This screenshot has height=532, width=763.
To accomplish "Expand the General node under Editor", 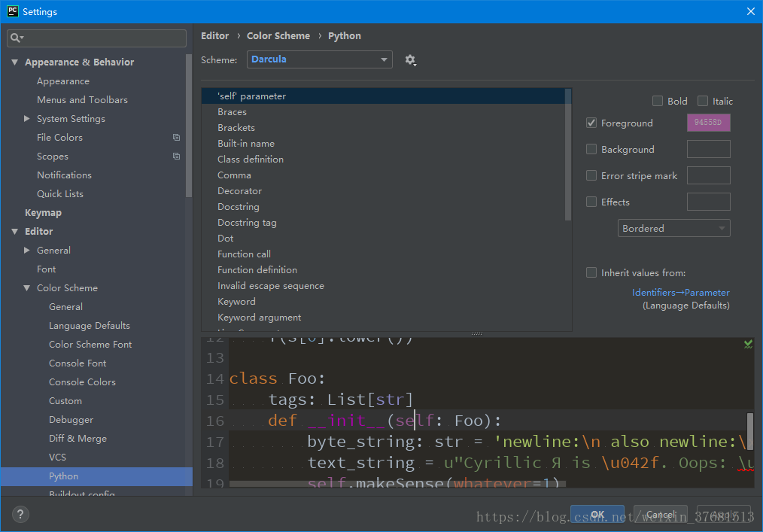I will (x=27, y=250).
